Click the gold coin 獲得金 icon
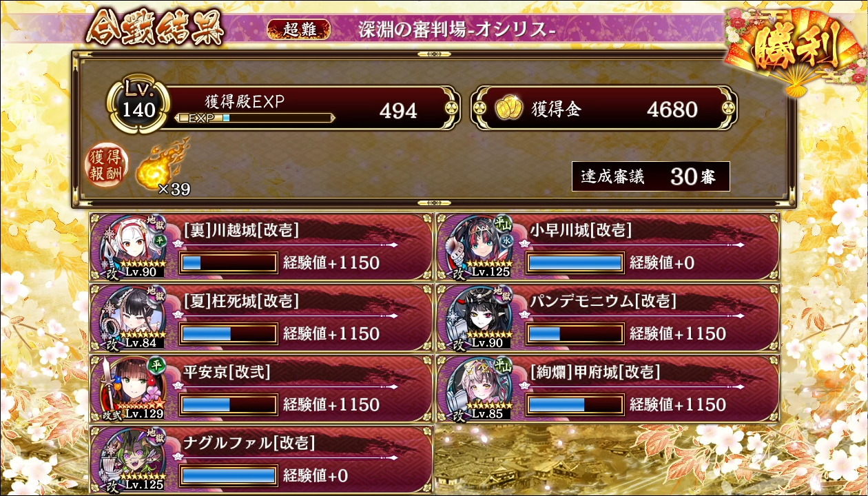Screen dimensions: 868x496 click(x=510, y=110)
